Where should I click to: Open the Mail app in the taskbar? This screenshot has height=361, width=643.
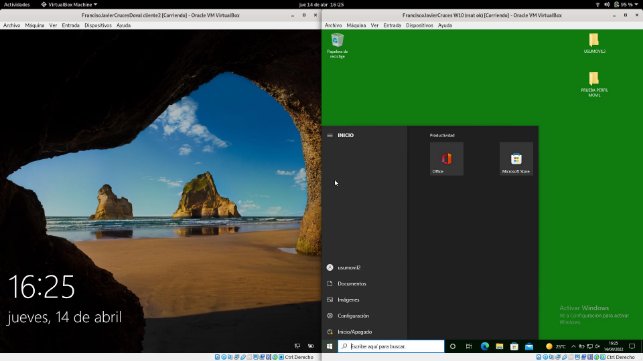529,346
